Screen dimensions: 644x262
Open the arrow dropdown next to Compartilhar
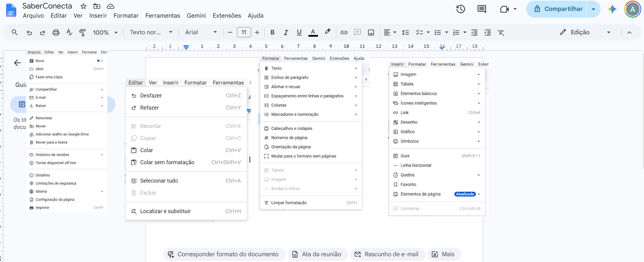[593, 9]
